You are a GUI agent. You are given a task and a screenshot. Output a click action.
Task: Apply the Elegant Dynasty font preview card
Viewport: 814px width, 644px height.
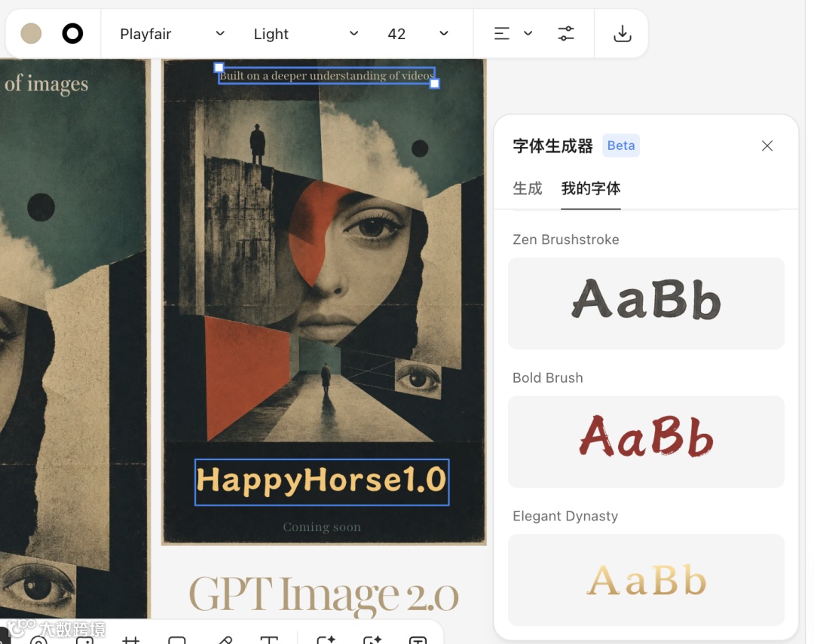click(646, 580)
